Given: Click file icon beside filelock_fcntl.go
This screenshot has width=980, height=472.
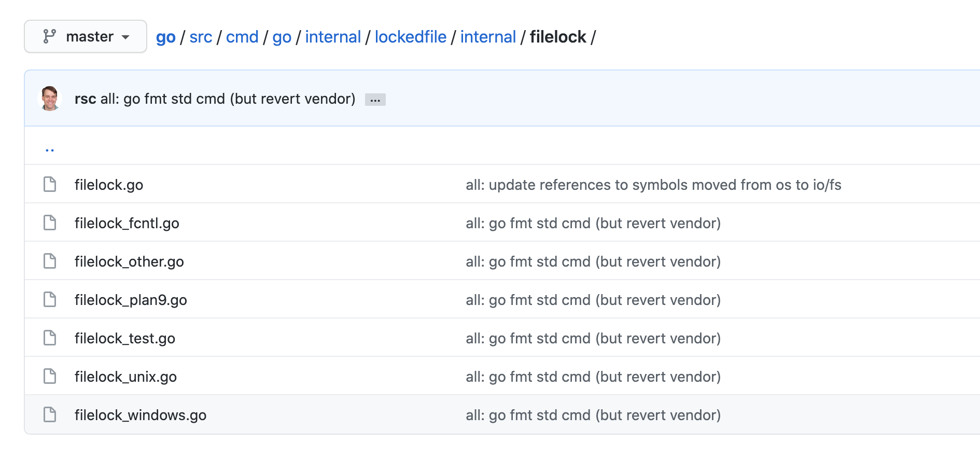Looking at the screenshot, I should click(50, 223).
